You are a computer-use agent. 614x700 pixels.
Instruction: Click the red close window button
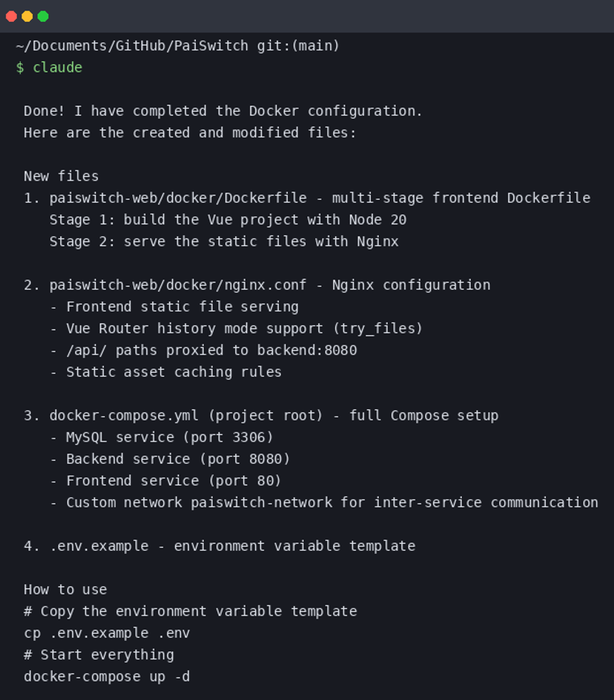[11, 16]
